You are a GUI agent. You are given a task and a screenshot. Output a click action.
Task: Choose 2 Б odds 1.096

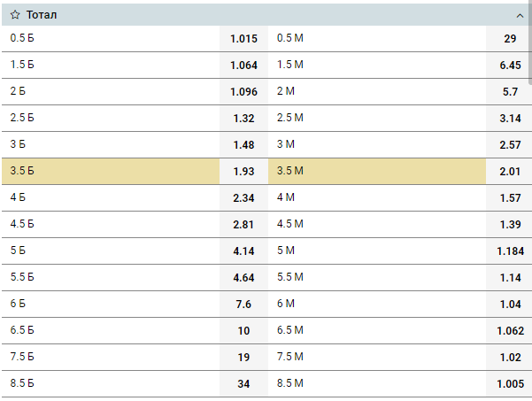point(243,91)
